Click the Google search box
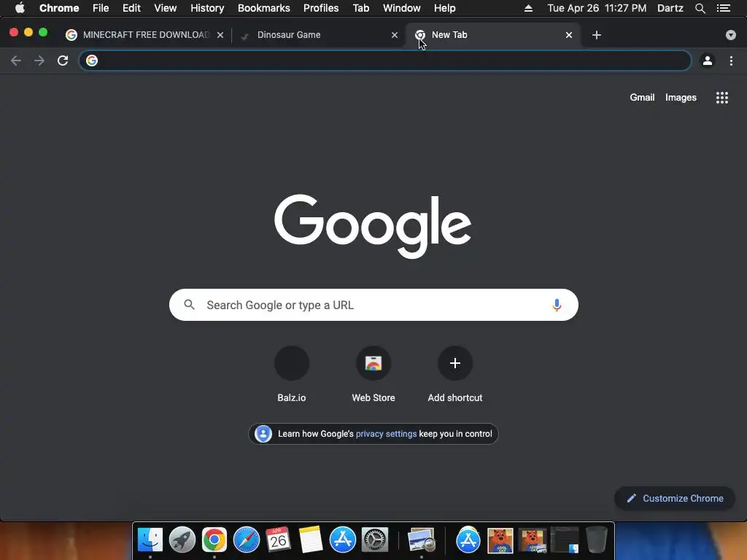Image resolution: width=747 pixels, height=560 pixels. (x=373, y=305)
